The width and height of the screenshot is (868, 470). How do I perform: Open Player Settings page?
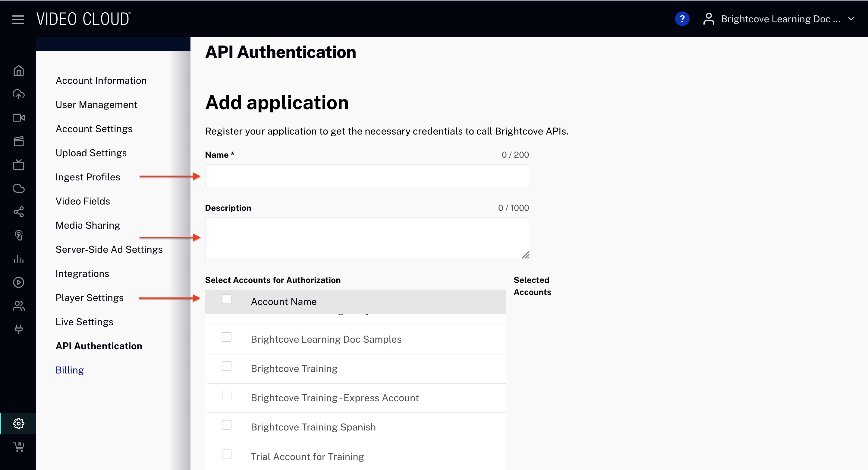tap(90, 298)
